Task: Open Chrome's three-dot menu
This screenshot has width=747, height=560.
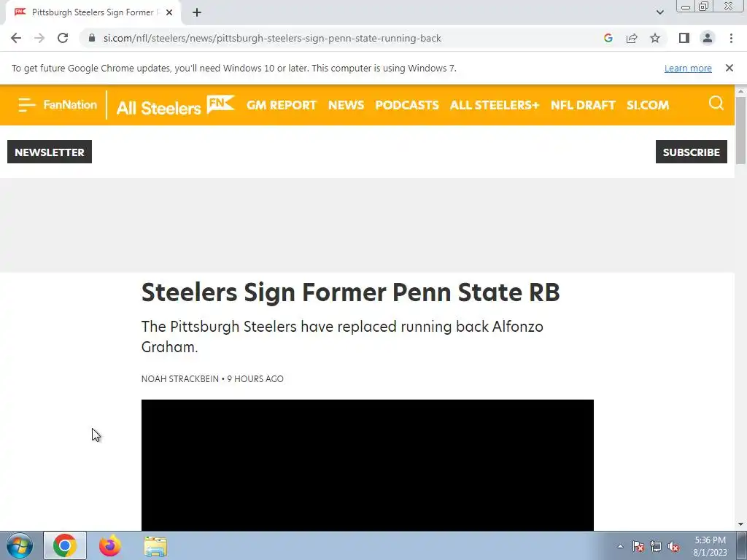Action: pos(731,38)
